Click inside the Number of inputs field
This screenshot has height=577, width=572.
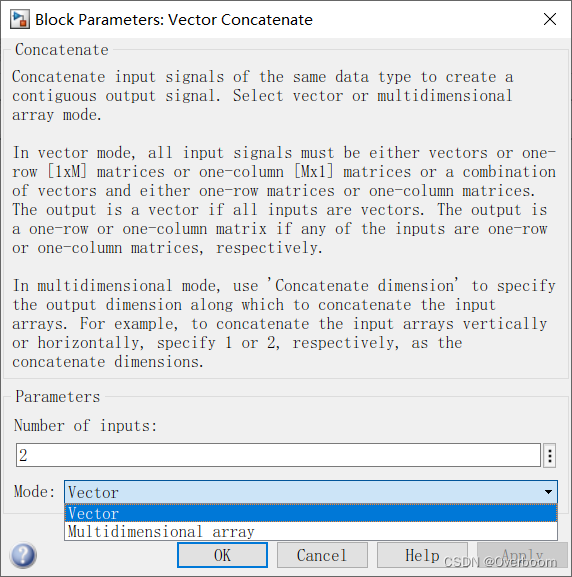[278, 455]
